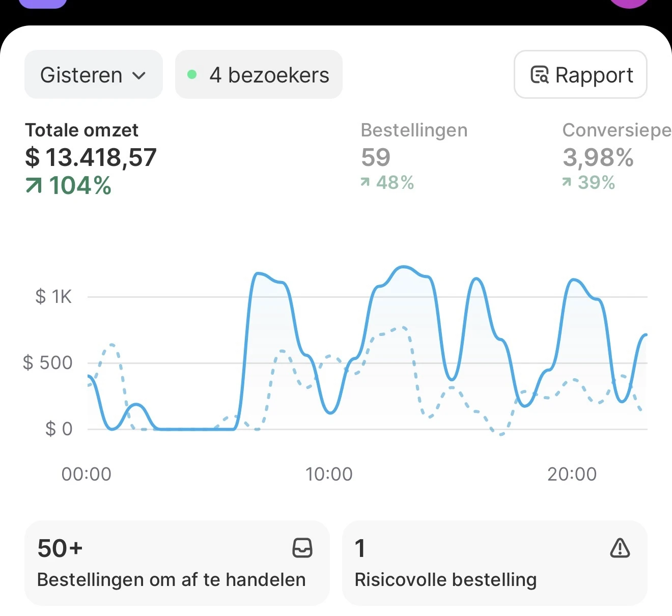Tap the 4 bezoekers live visitors pill
This screenshot has width=672, height=616.
click(x=259, y=74)
